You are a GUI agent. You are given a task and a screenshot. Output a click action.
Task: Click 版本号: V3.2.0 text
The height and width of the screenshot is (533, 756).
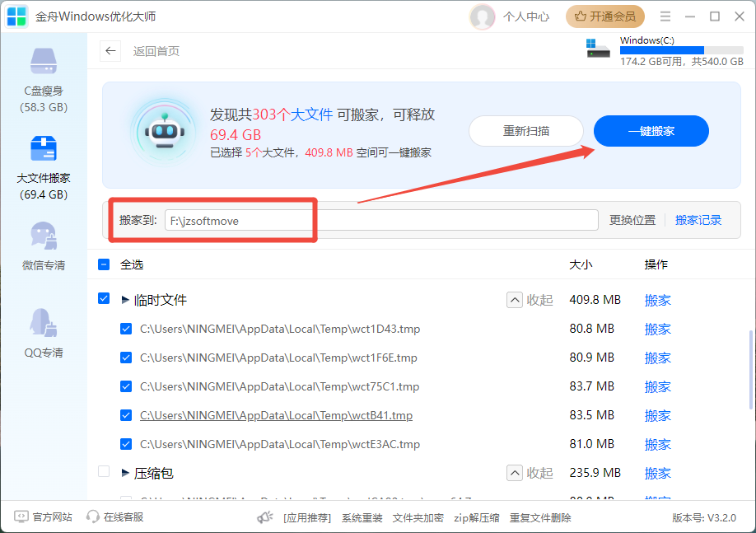coord(704,517)
